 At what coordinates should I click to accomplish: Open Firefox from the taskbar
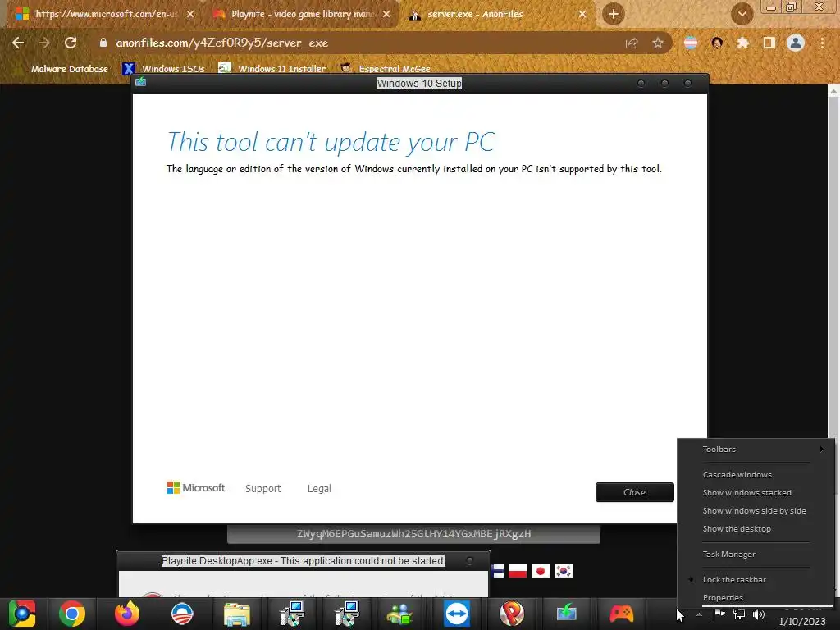[127, 614]
